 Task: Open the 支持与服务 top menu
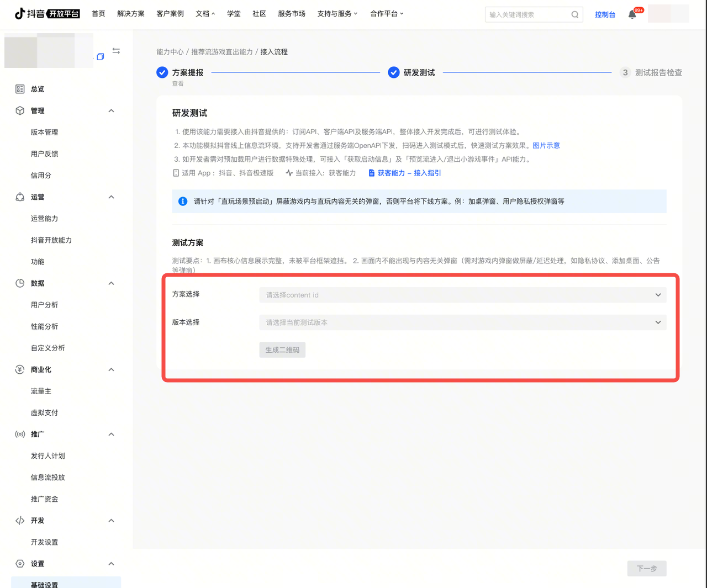pyautogui.click(x=337, y=14)
